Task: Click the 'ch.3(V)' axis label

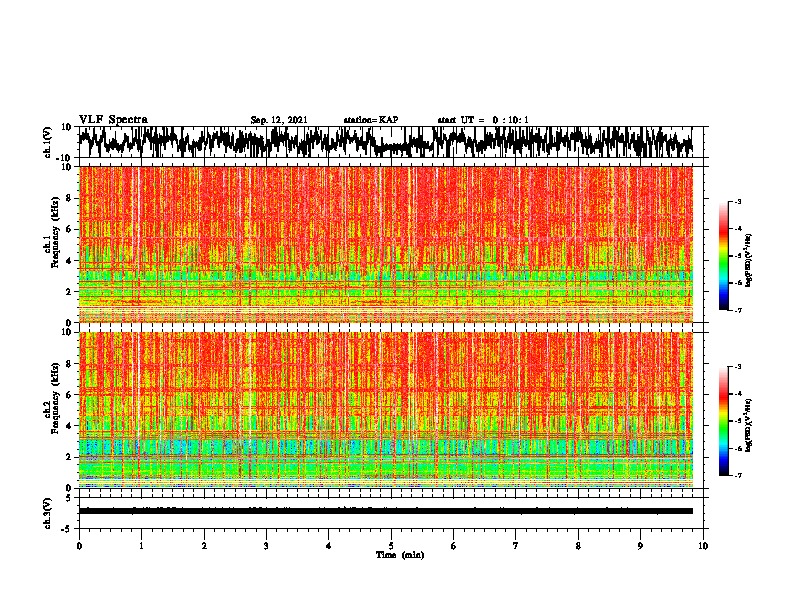Action: click(48, 514)
